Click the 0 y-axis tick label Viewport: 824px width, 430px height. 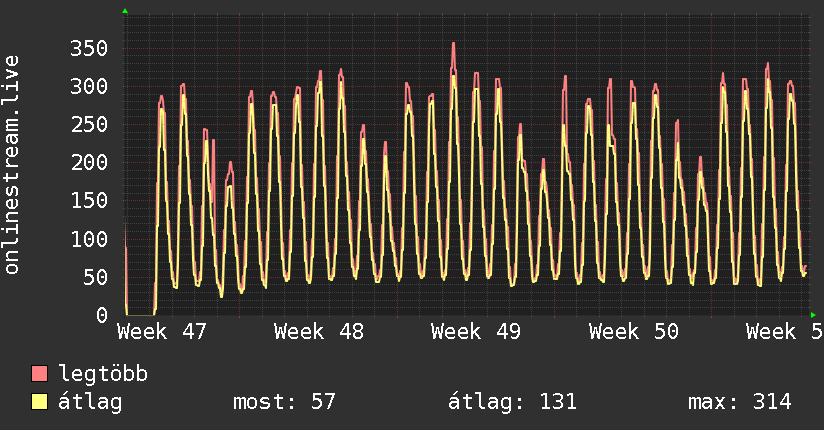point(102,315)
